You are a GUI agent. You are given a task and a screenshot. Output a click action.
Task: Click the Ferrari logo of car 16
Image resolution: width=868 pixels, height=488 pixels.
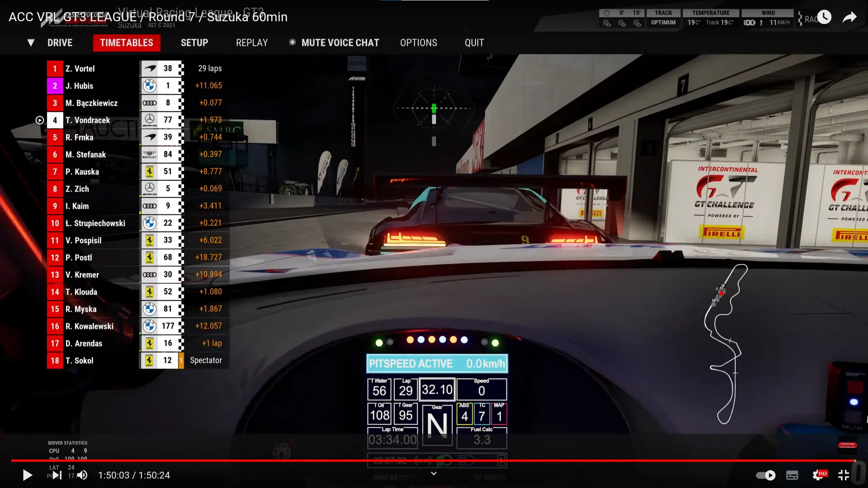pyautogui.click(x=150, y=343)
